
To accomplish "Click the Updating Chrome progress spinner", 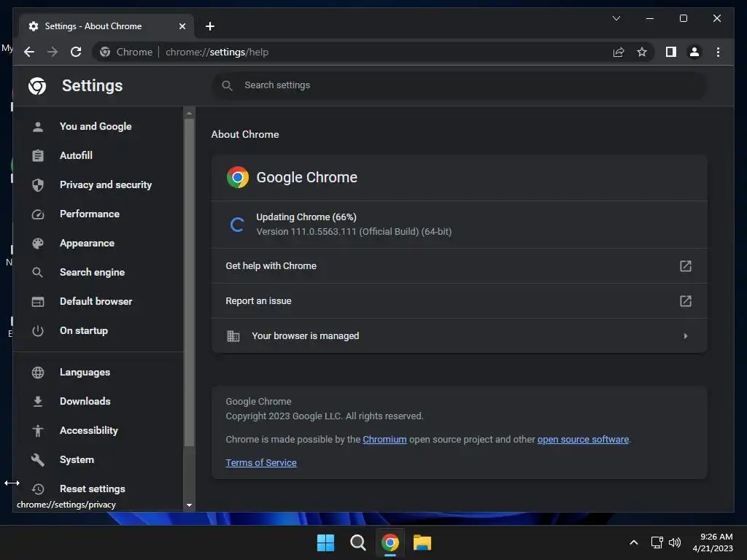I will click(x=237, y=225).
